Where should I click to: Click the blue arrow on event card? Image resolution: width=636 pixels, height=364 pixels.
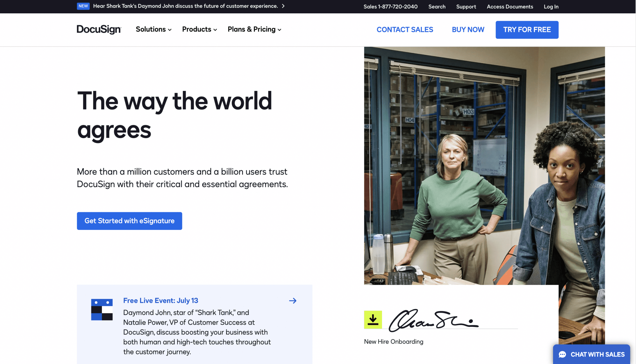click(x=293, y=301)
